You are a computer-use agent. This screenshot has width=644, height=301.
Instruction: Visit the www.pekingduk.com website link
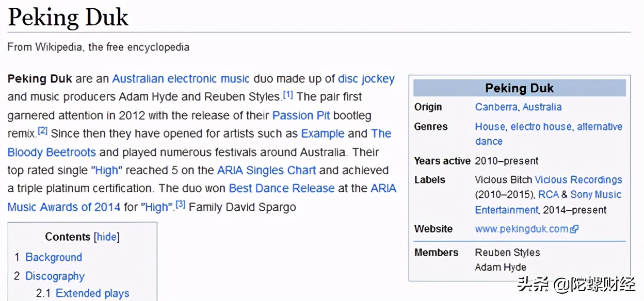click(x=522, y=229)
